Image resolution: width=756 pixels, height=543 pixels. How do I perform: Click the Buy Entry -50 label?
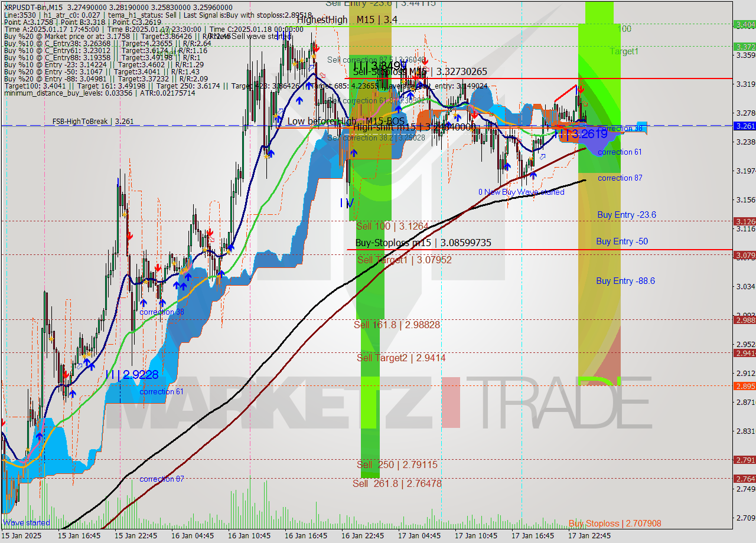[622, 241]
